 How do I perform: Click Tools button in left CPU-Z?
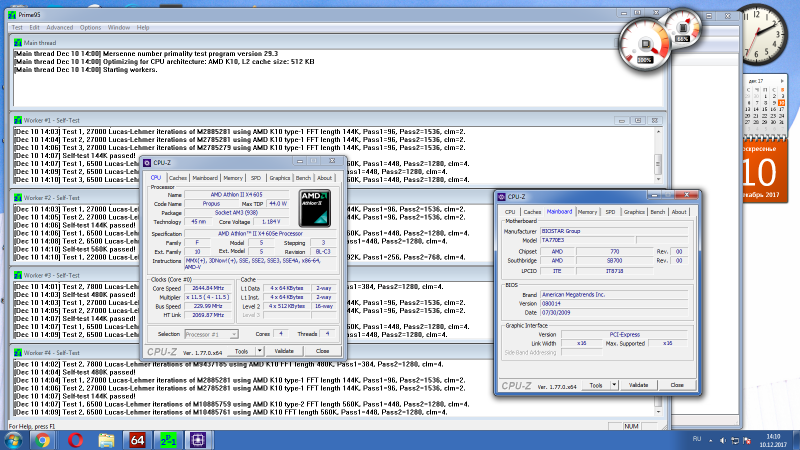pyautogui.click(x=241, y=351)
